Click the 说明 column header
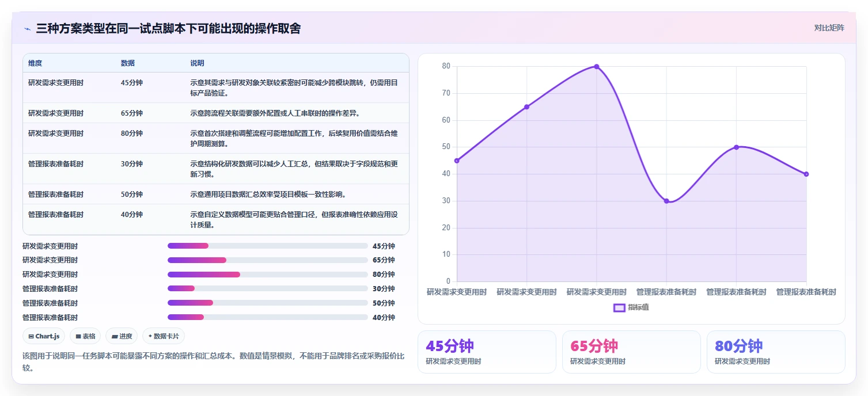 [x=197, y=63]
